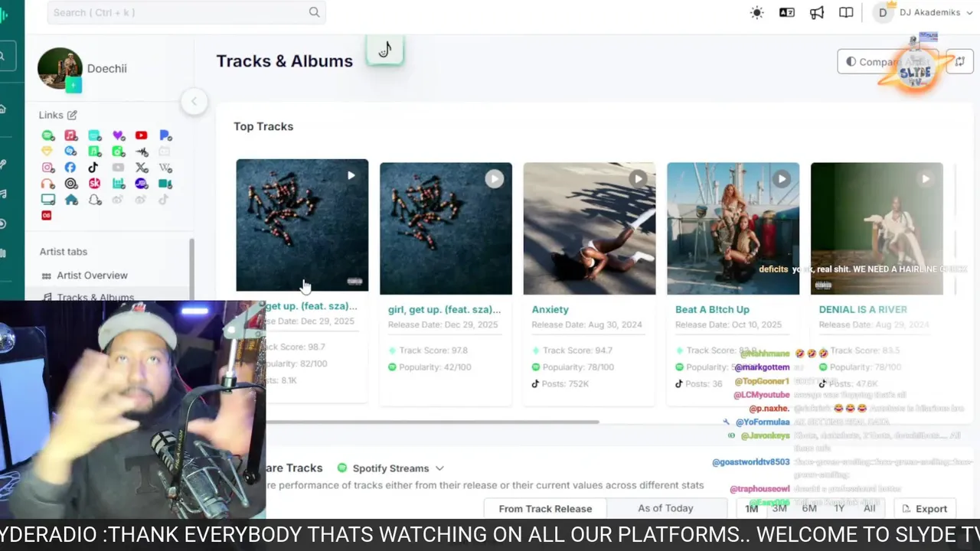Select the From Track Release option

(x=545, y=508)
